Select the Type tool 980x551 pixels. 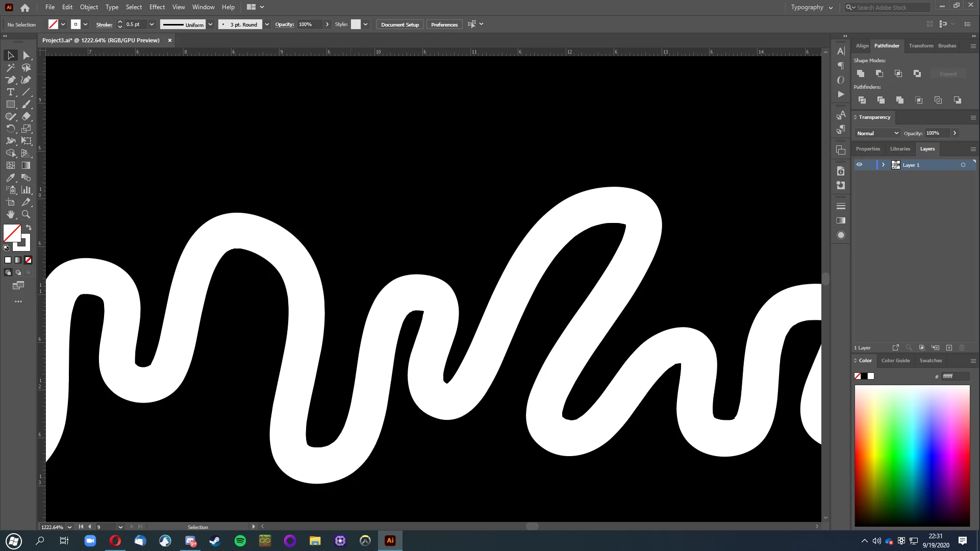[x=10, y=92]
